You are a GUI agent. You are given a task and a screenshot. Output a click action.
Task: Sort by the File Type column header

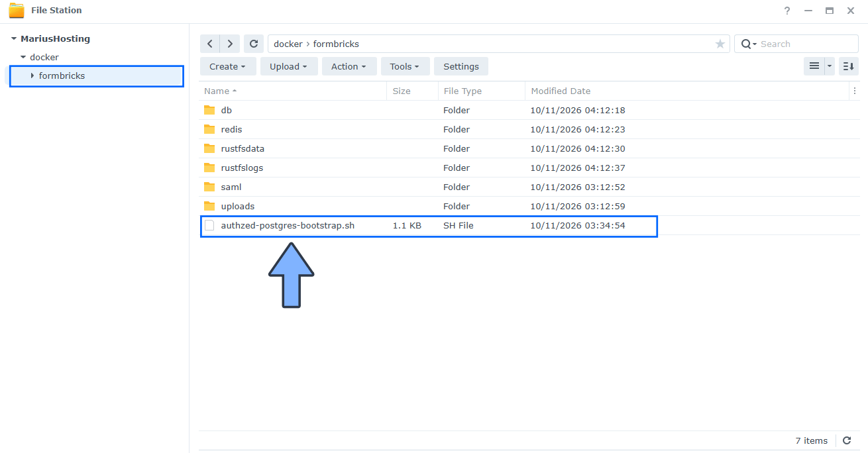(x=482, y=91)
